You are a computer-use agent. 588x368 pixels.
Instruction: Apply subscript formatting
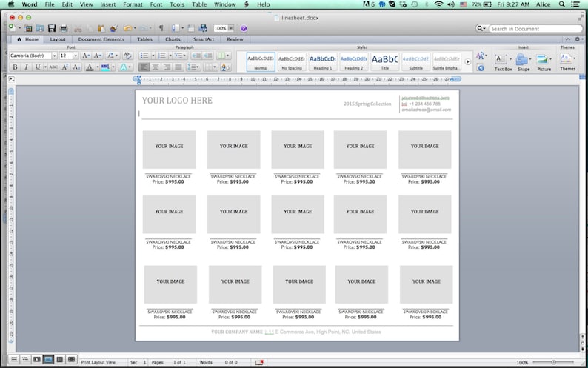click(x=76, y=67)
